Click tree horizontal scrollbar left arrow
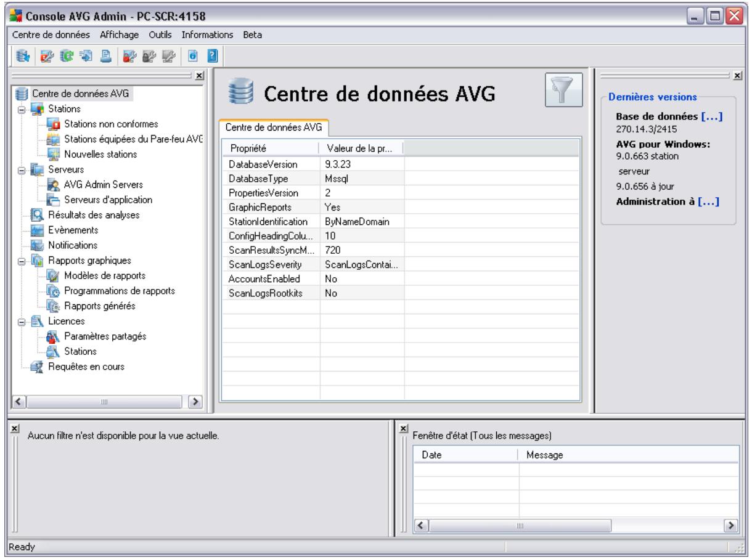 click(x=17, y=402)
